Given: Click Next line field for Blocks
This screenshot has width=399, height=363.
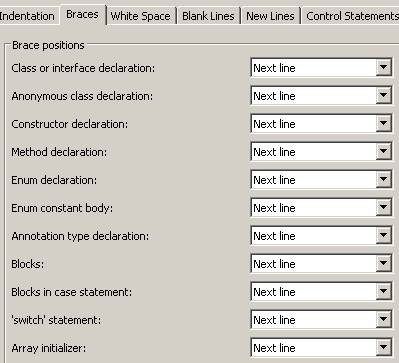Looking at the screenshot, I should point(313,264).
